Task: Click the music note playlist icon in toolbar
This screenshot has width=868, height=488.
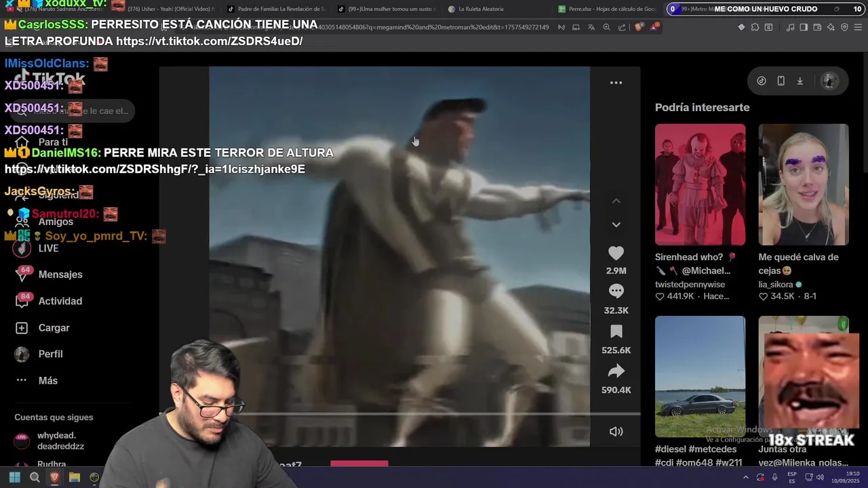Action: (790, 27)
